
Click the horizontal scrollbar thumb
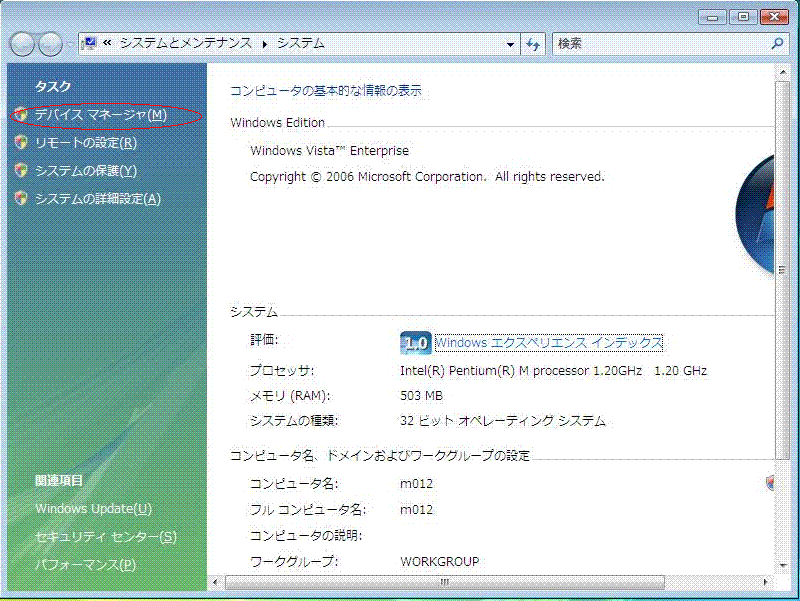444,582
